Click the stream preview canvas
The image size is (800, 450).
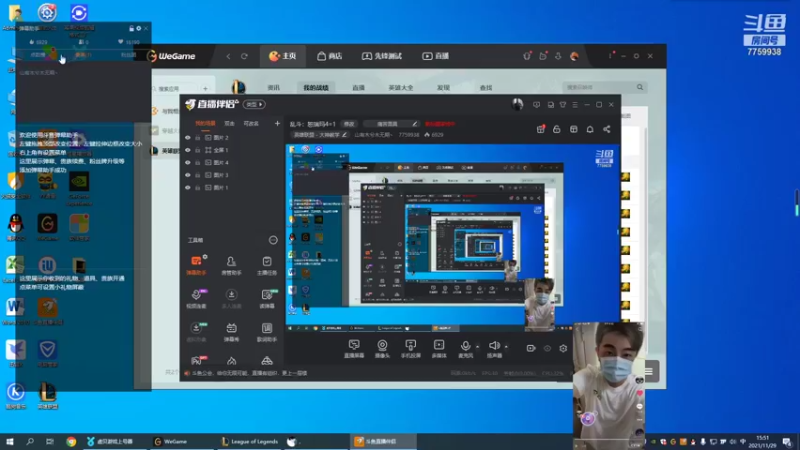click(x=453, y=237)
